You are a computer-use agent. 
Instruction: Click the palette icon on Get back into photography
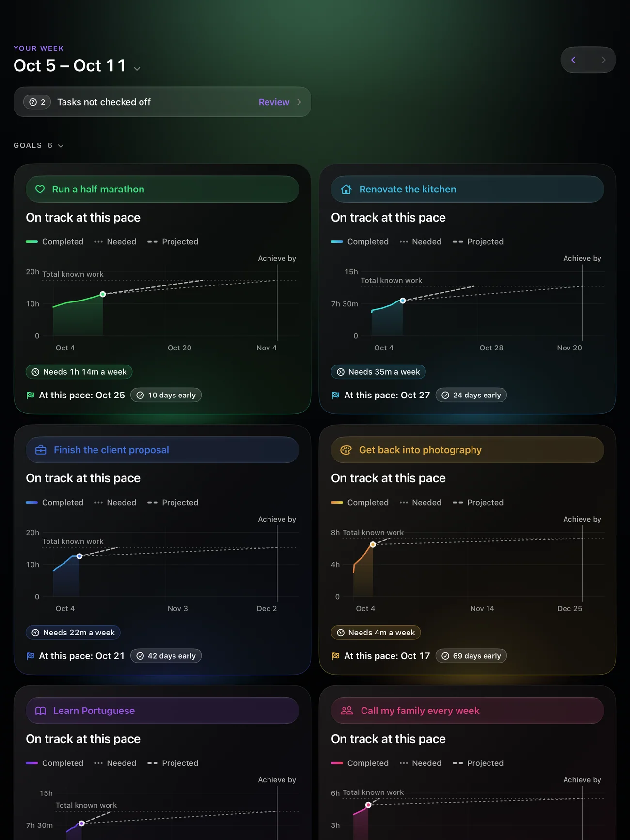(x=346, y=450)
